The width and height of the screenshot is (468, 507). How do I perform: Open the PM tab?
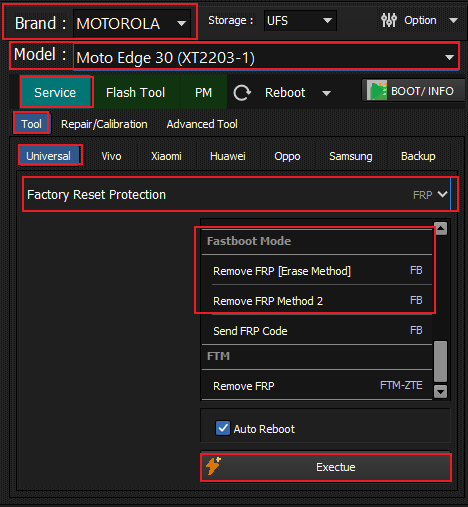(x=203, y=92)
